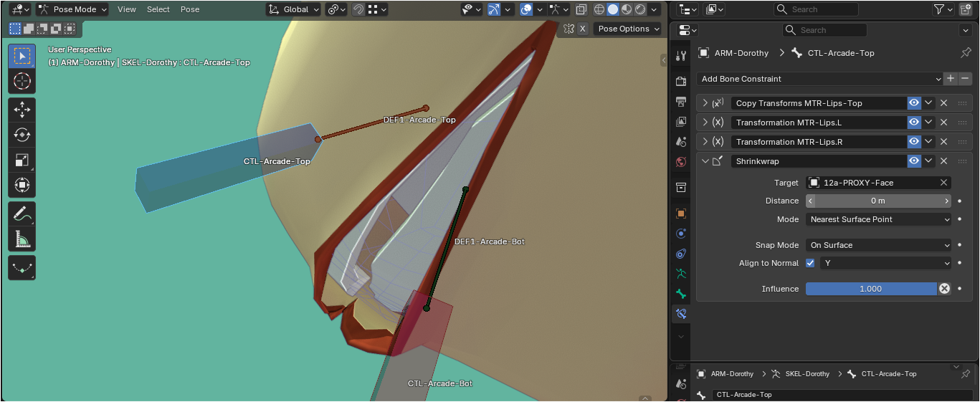The width and height of the screenshot is (980, 402).
Task: Switch to Material Preview shading
Action: 627,9
